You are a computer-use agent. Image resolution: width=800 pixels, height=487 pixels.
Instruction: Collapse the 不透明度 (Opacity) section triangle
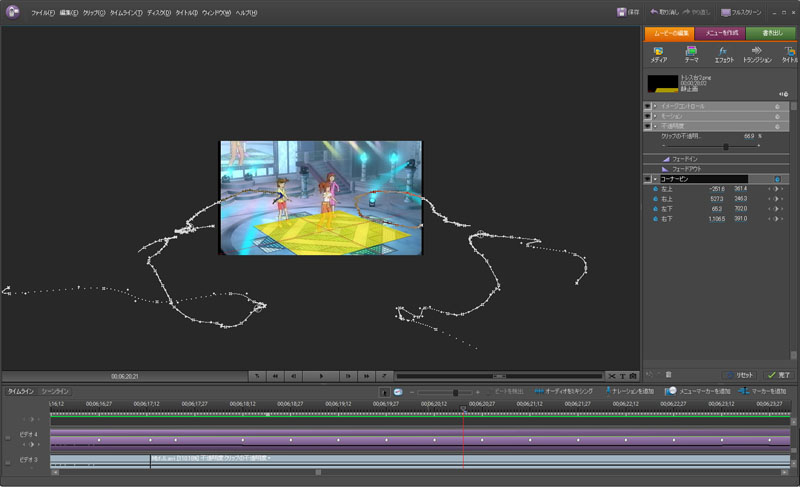tap(655, 126)
